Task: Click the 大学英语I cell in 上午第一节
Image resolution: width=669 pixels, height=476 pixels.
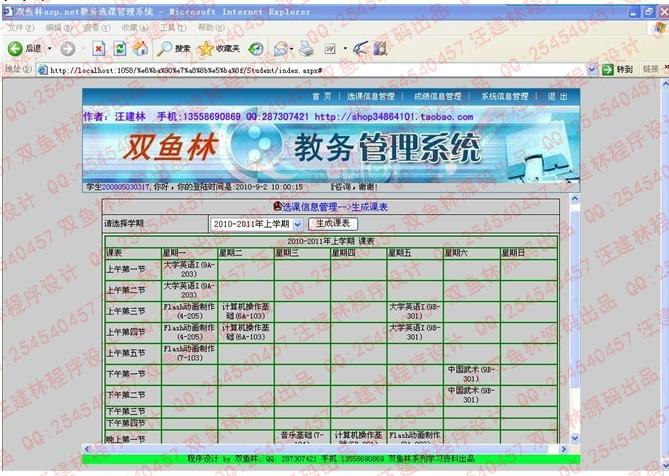Action: pos(189,269)
